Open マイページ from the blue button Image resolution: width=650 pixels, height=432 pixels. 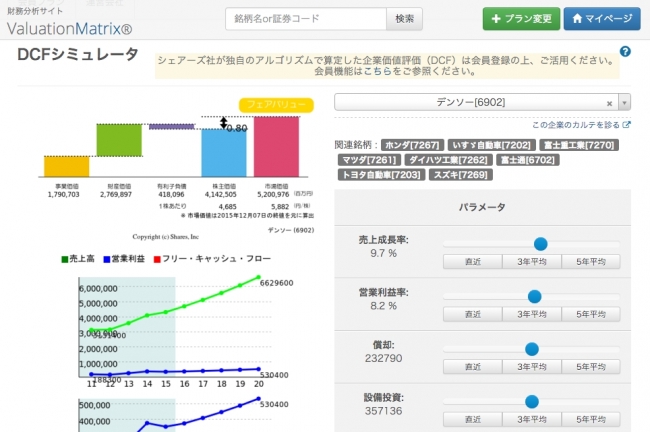pyautogui.click(x=602, y=19)
